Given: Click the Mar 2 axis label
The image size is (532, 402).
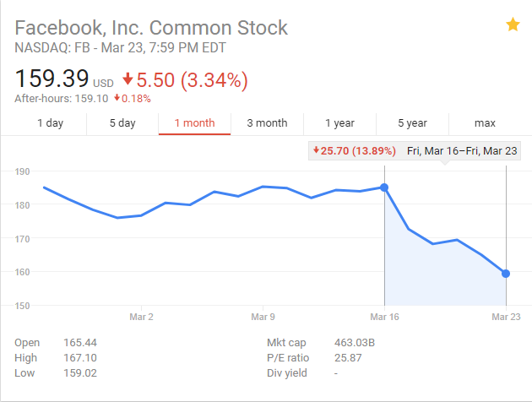Looking at the screenshot, I should tap(141, 317).
